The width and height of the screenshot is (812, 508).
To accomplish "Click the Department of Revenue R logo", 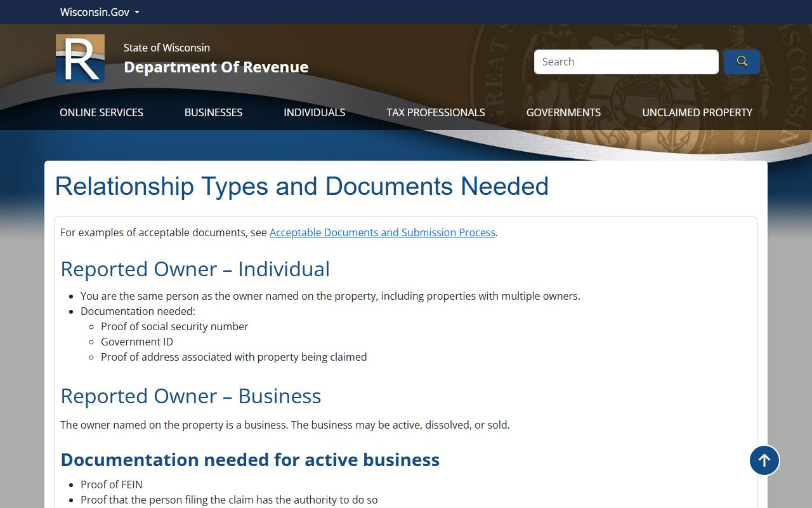I will point(80,58).
